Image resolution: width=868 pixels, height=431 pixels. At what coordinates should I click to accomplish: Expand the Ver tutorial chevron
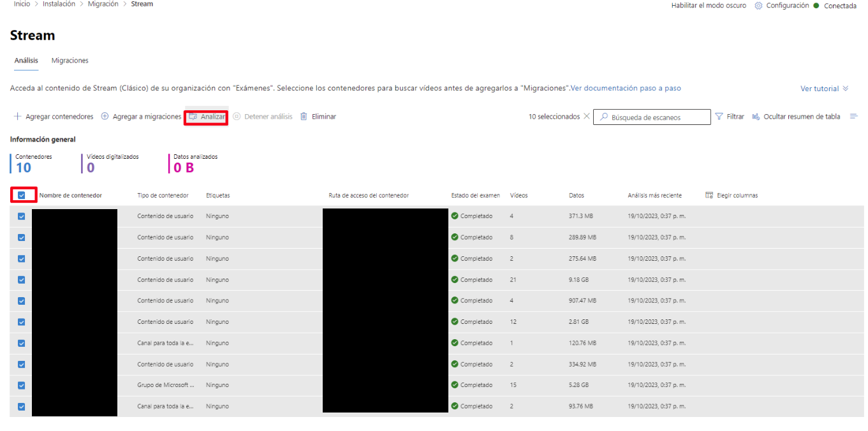[844, 89]
